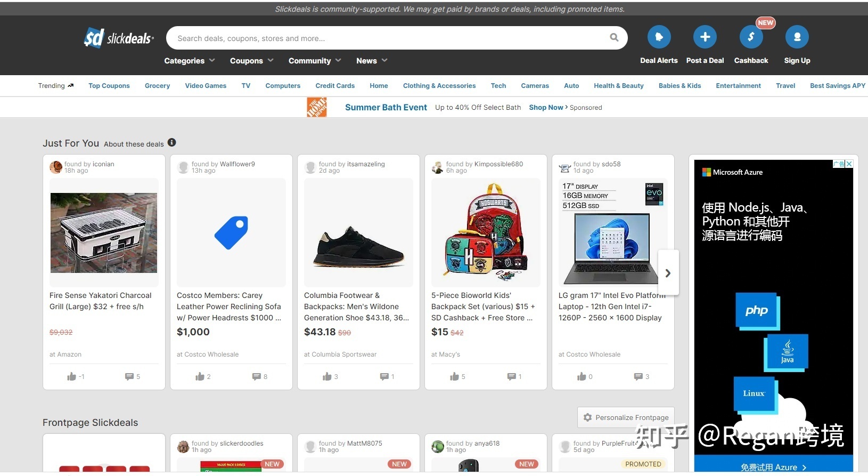Select Cameras in trending bar
Screen dimensions: 868x476
(x=535, y=86)
